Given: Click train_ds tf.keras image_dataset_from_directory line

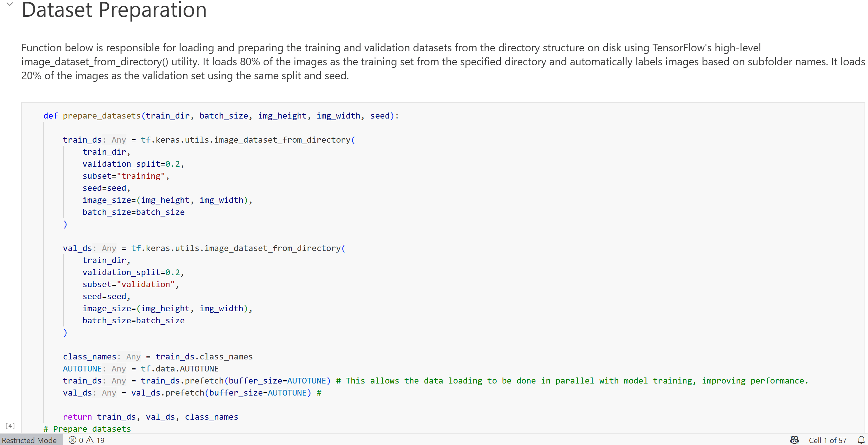Looking at the screenshot, I should pos(209,139).
